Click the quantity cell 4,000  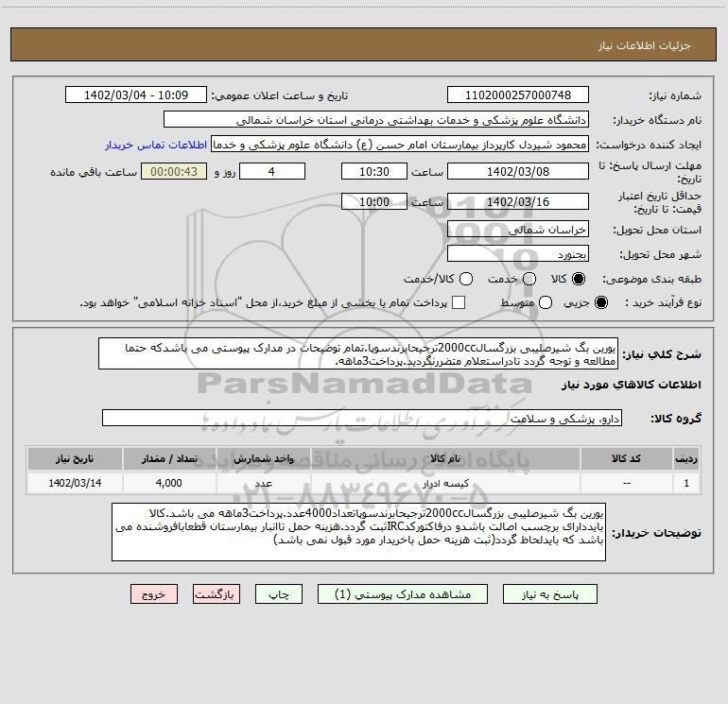click(x=169, y=483)
